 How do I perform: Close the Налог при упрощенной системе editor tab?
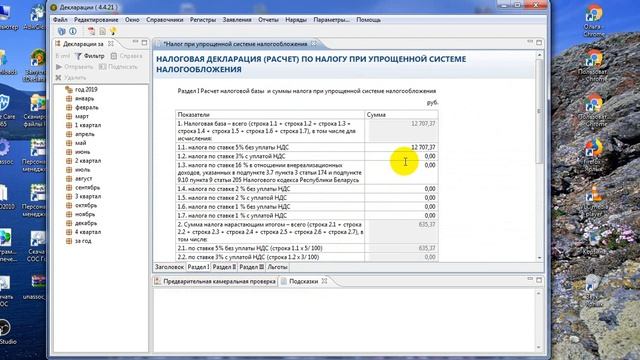click(313, 44)
